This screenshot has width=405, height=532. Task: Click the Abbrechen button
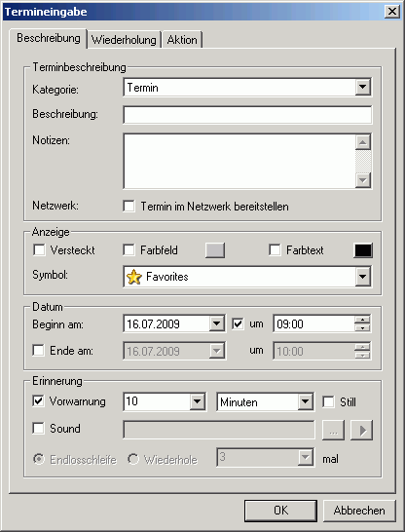[x=359, y=511]
